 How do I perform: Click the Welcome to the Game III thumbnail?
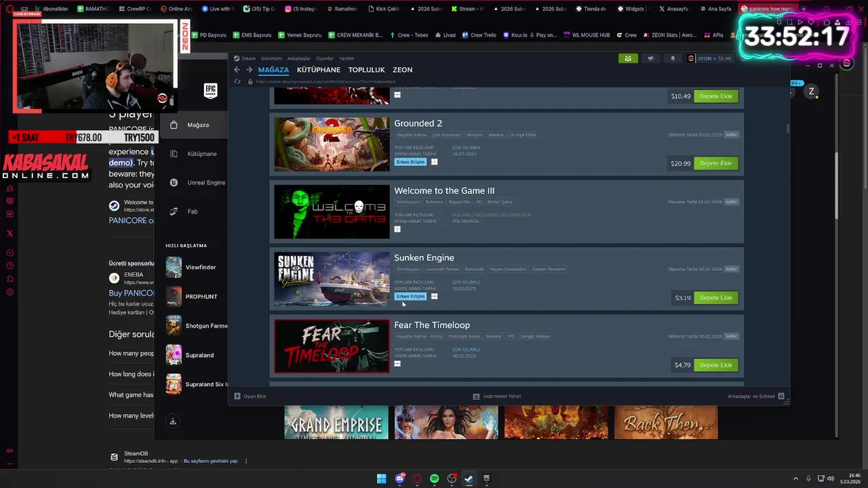pyautogui.click(x=332, y=211)
